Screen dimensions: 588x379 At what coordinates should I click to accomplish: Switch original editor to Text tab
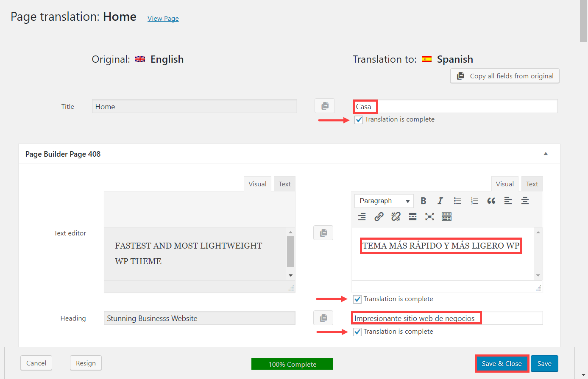pyautogui.click(x=284, y=184)
